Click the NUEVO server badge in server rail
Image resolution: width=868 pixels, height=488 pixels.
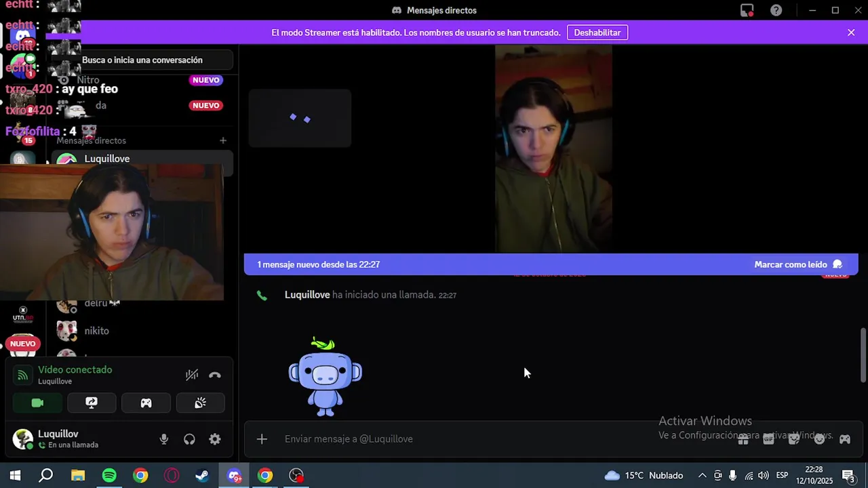(22, 344)
